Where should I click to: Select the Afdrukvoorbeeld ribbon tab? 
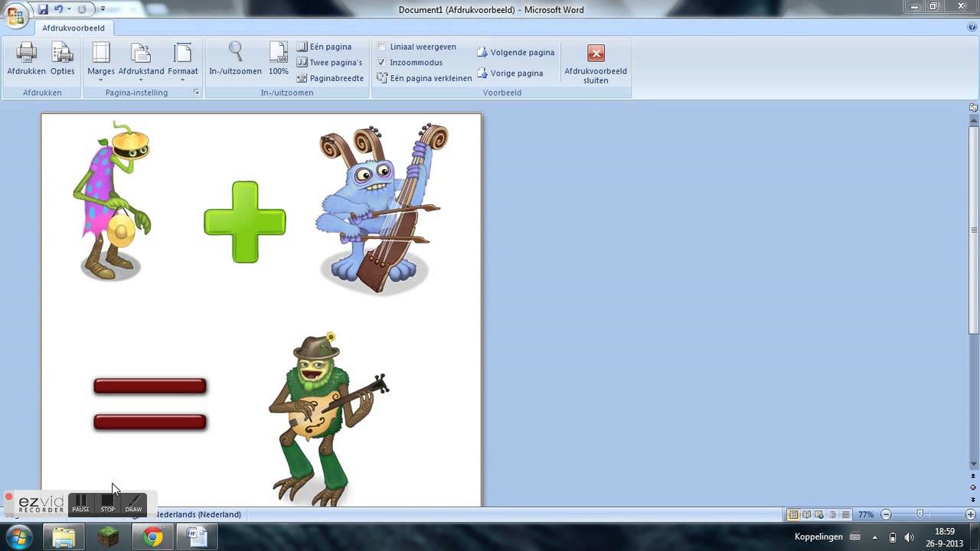73,28
